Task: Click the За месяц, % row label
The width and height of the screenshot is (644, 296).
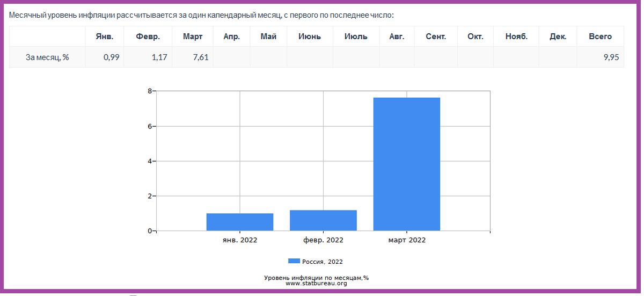Action: coord(47,57)
